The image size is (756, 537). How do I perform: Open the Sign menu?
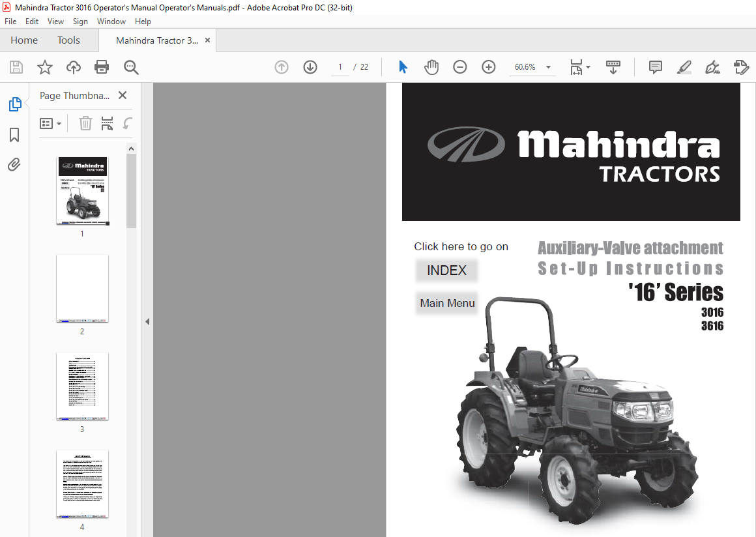click(80, 22)
